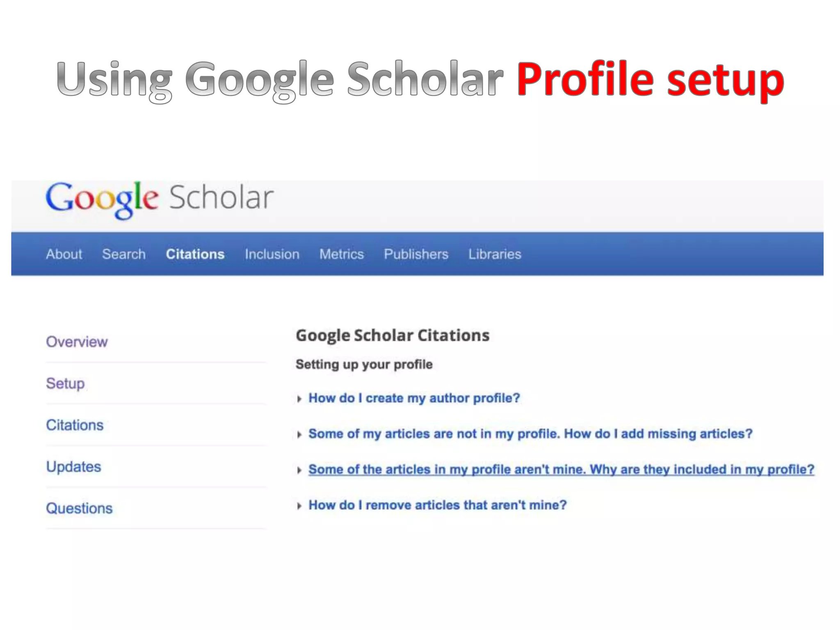Expand the 'add missing articles' question arrow

click(299, 434)
